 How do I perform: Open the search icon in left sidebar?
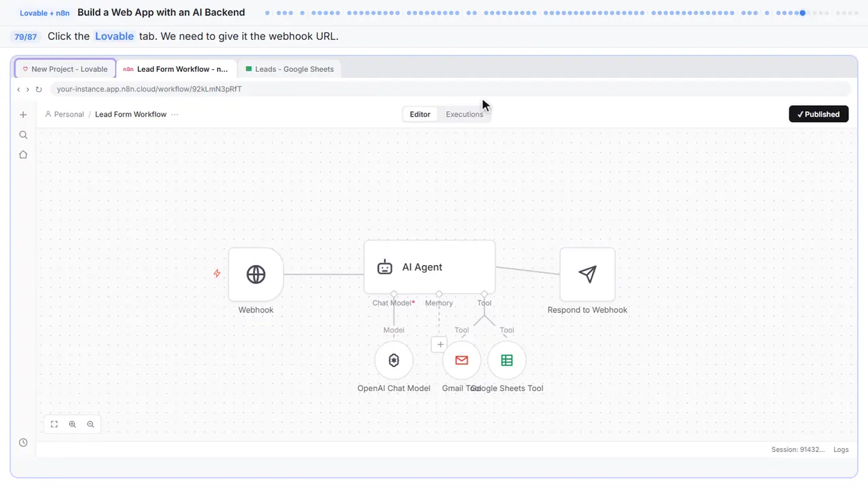(23, 135)
